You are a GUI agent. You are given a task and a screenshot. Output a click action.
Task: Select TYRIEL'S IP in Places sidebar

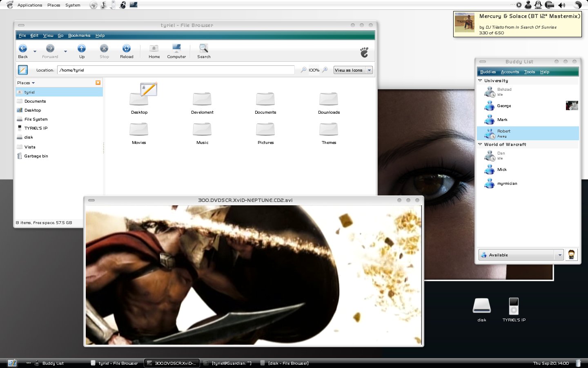click(x=59, y=128)
